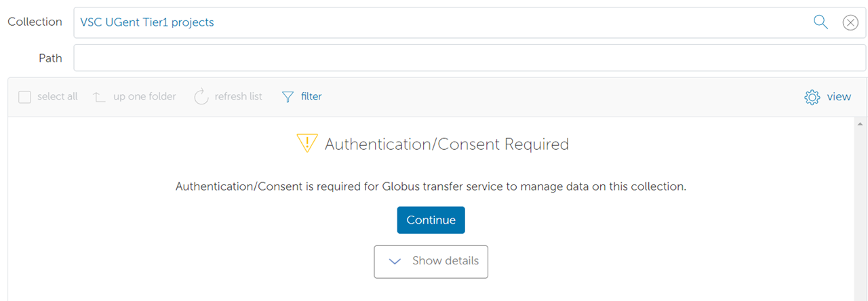The image size is (868, 301).
Task: Click the refresh list circular arrow icon
Action: 201,97
